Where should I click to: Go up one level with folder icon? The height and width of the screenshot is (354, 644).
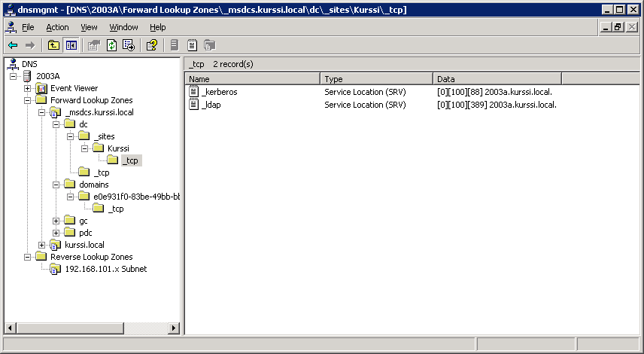(53, 45)
